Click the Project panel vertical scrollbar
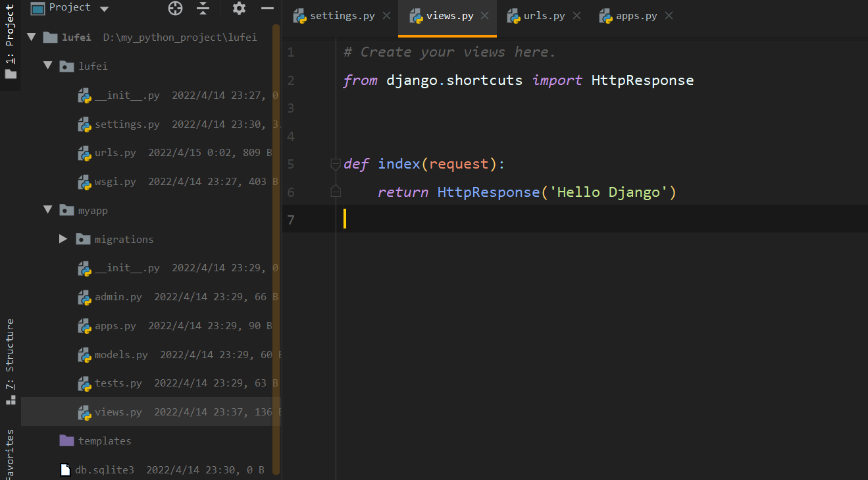Image resolution: width=868 pixels, height=480 pixels. [x=276, y=250]
